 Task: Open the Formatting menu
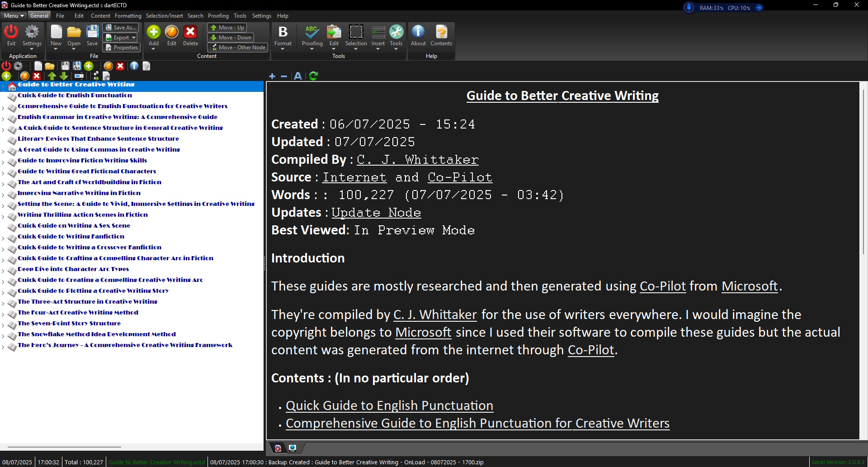(x=128, y=16)
